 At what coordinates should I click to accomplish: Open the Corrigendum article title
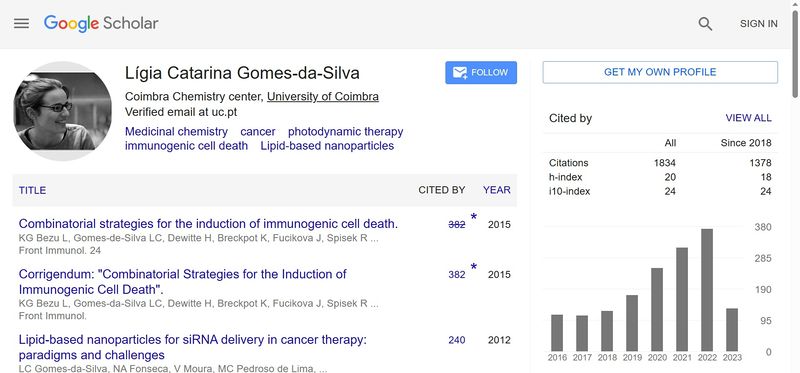tap(183, 282)
